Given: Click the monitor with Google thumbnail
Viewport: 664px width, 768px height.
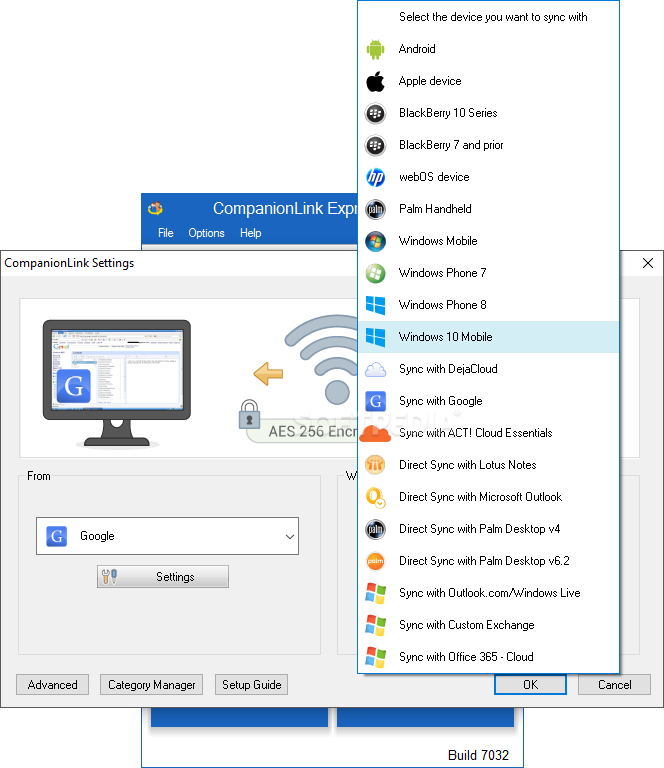Looking at the screenshot, I should pos(117,383).
